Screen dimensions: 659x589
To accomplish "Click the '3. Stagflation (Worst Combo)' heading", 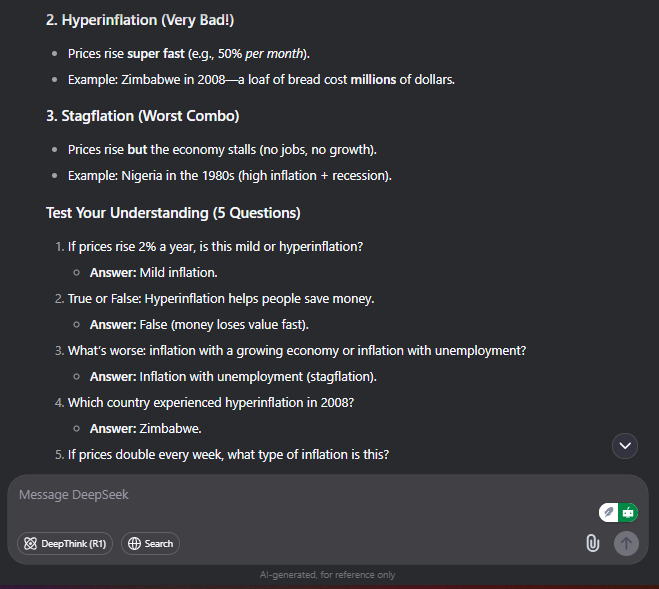I will tap(142, 116).
